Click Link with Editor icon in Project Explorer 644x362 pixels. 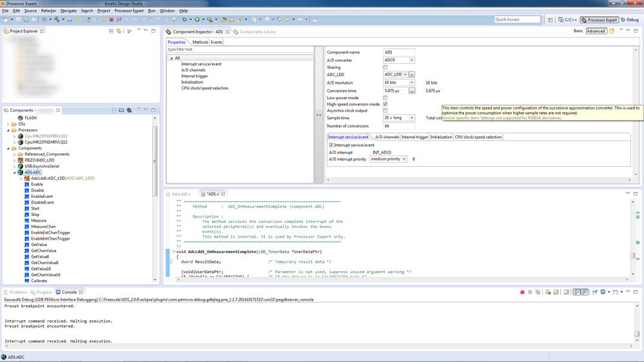point(119,31)
